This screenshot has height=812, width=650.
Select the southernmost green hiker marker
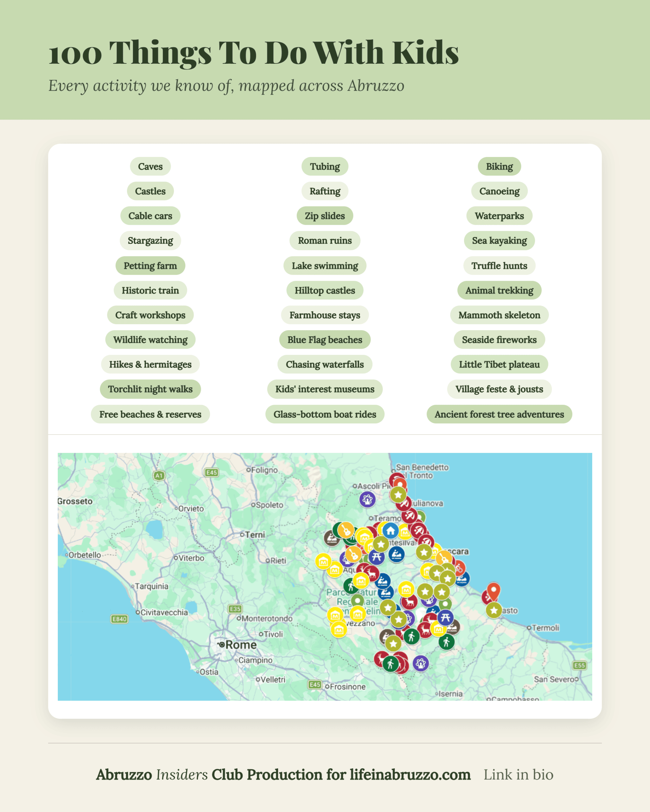(390, 664)
